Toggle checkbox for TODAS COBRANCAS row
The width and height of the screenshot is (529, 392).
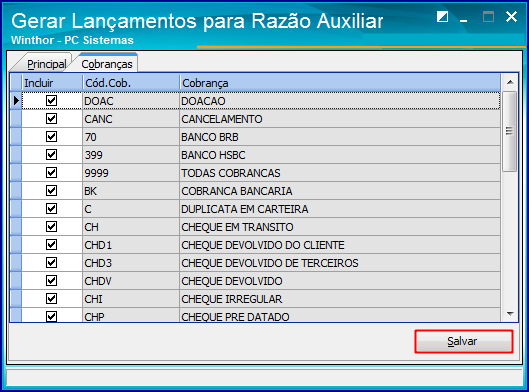[52, 173]
